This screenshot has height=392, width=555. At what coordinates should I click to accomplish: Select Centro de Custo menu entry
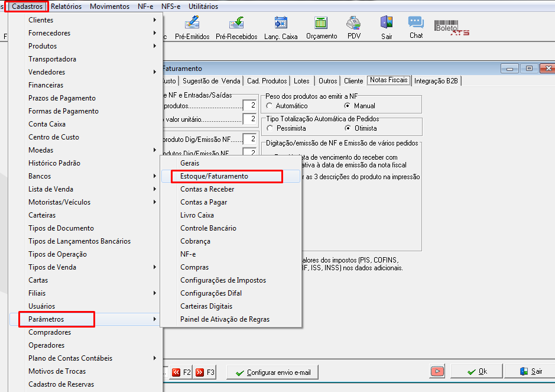(x=86, y=137)
